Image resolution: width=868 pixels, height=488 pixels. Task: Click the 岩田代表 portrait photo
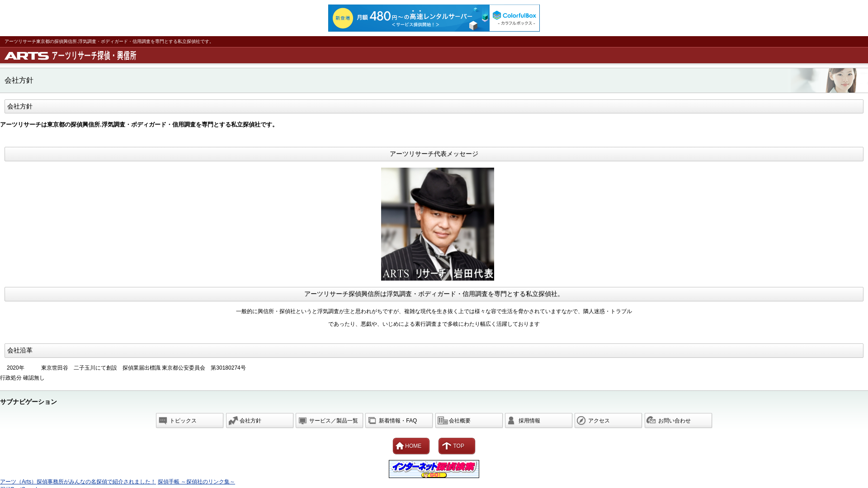coord(437,224)
